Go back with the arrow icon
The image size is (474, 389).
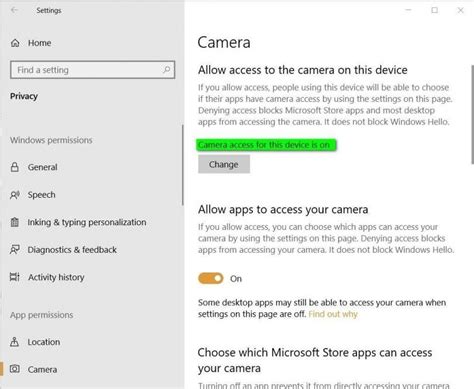click(14, 10)
